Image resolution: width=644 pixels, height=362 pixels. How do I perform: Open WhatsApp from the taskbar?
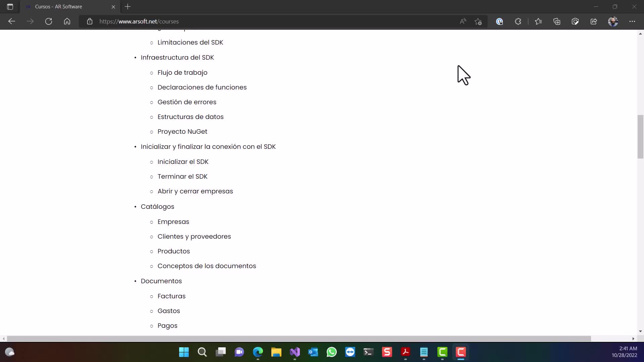pyautogui.click(x=331, y=352)
